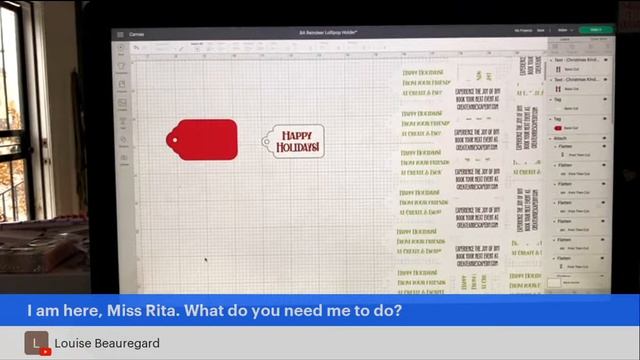Open the Images library from sidebar

[122, 104]
